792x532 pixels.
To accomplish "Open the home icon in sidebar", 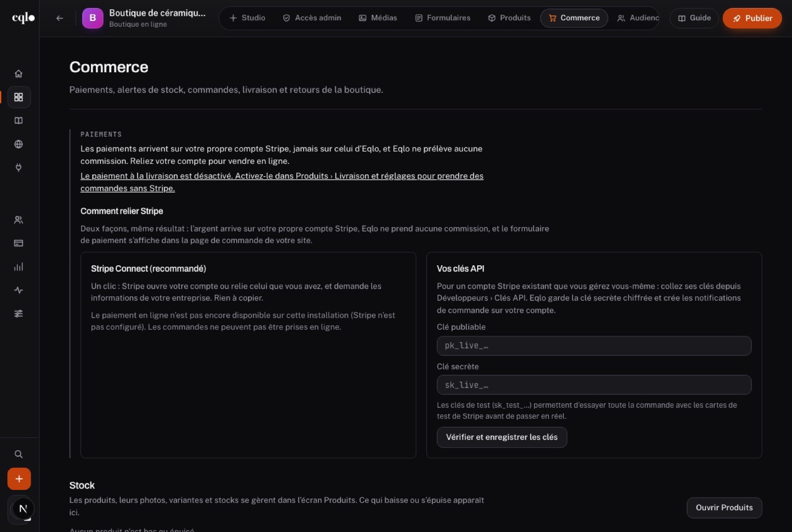I will [19, 74].
